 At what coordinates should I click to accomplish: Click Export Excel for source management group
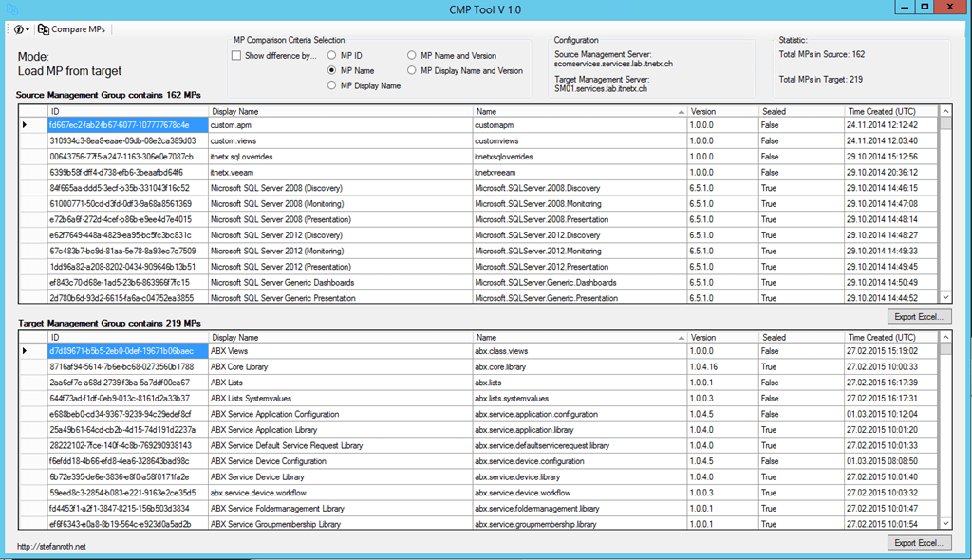[x=917, y=316]
